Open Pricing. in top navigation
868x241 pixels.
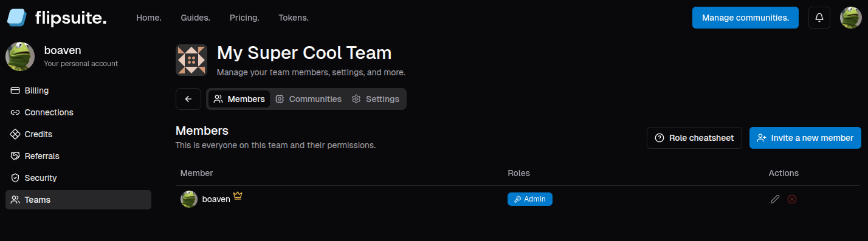pos(244,18)
